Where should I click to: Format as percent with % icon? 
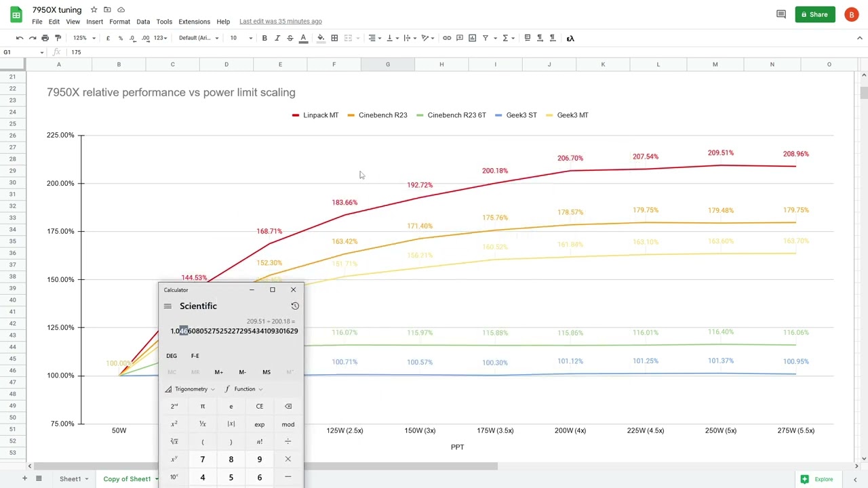[121, 38]
